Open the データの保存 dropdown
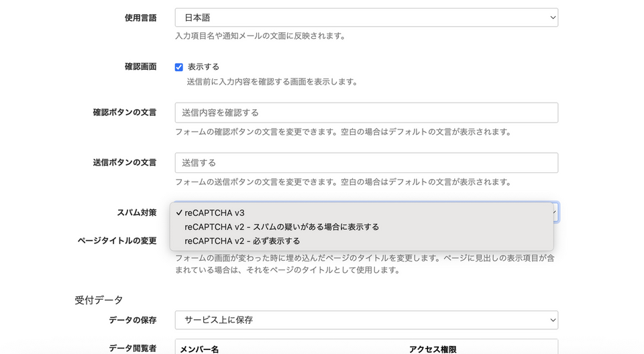The height and width of the screenshot is (354, 644). tap(366, 320)
